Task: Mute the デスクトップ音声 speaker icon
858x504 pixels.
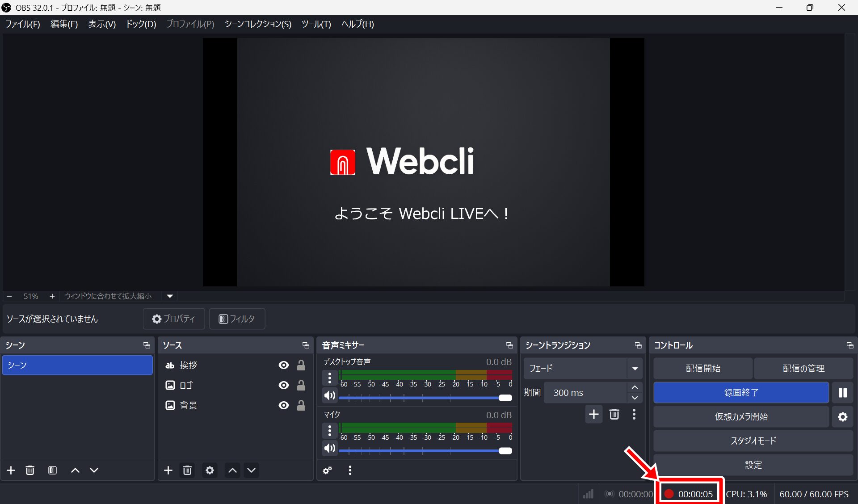Action: tap(330, 395)
